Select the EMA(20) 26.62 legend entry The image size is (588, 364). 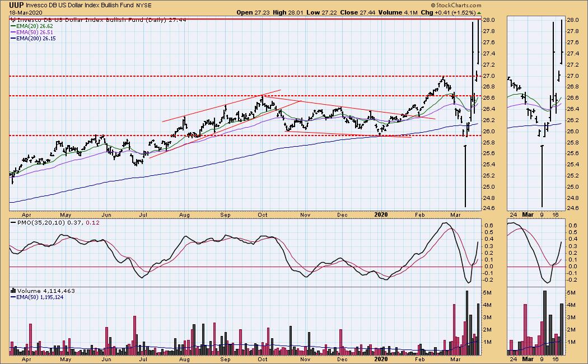pos(32,26)
